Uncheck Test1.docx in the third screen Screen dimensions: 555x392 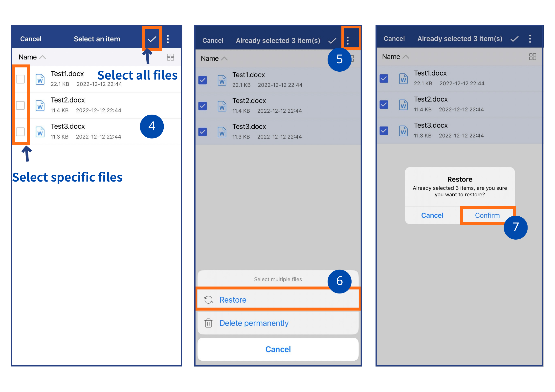(384, 79)
